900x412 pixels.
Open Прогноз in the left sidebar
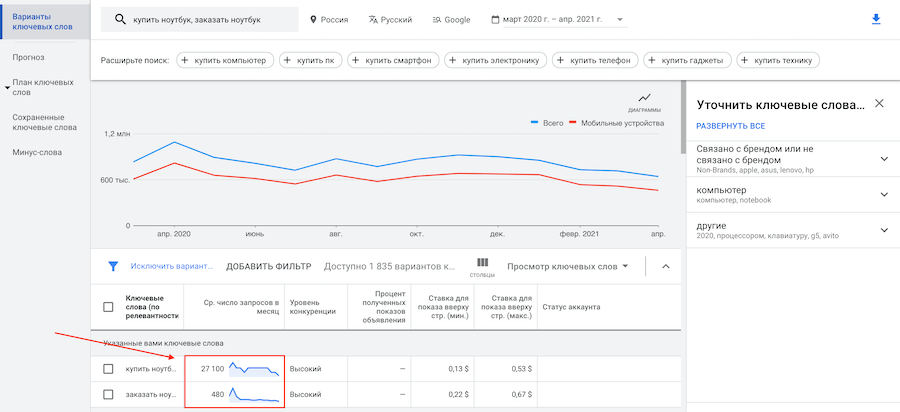click(x=28, y=58)
